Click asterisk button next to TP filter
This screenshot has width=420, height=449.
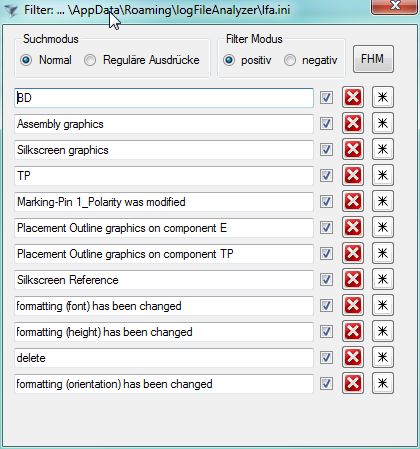[383, 175]
